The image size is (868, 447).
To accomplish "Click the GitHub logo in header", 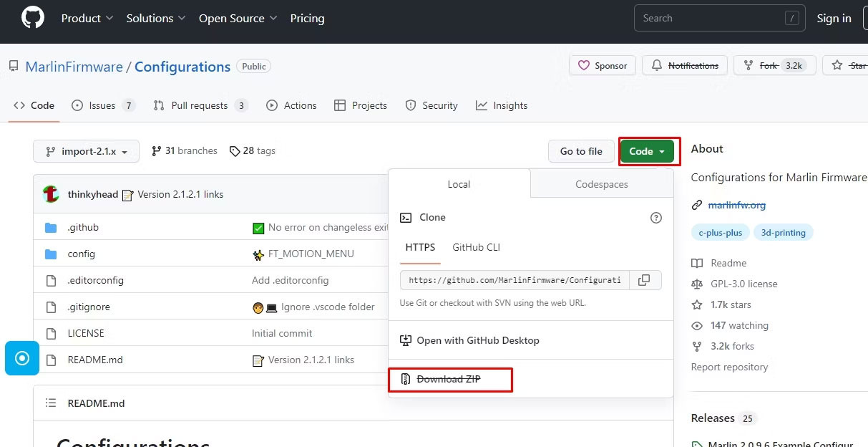I will tap(32, 19).
